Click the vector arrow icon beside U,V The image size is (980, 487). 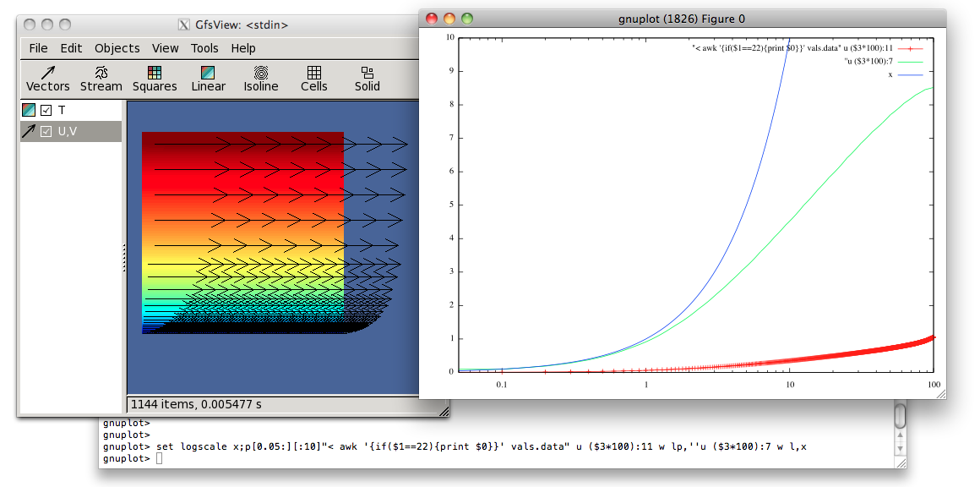coord(29,131)
